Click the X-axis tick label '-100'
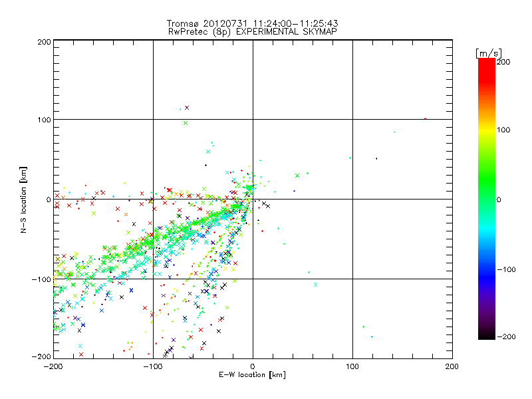 coord(153,366)
